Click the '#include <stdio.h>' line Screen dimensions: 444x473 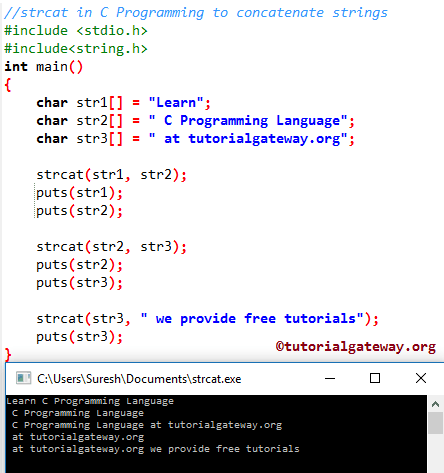point(76,31)
